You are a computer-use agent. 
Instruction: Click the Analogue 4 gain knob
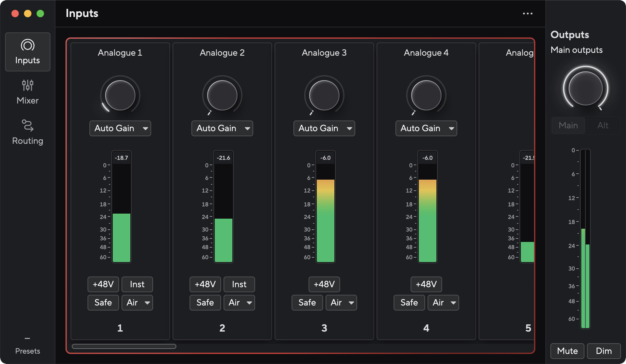click(426, 95)
